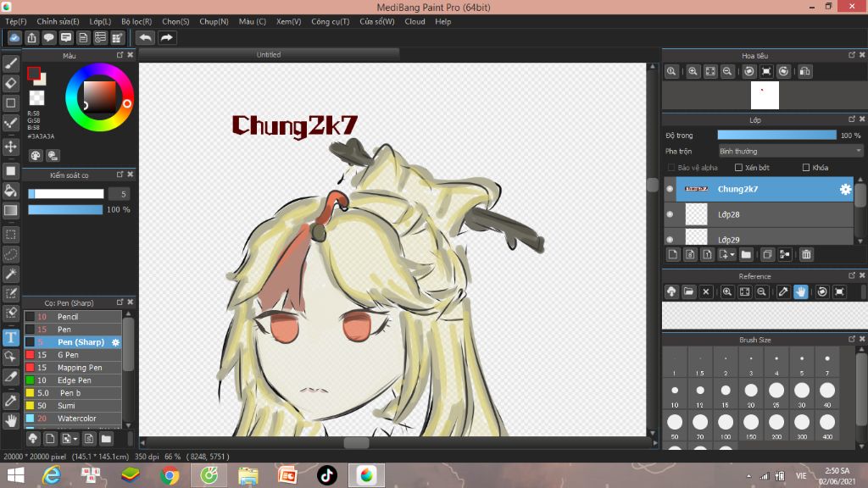
Task: Delete layer using trash icon
Action: [806, 254]
